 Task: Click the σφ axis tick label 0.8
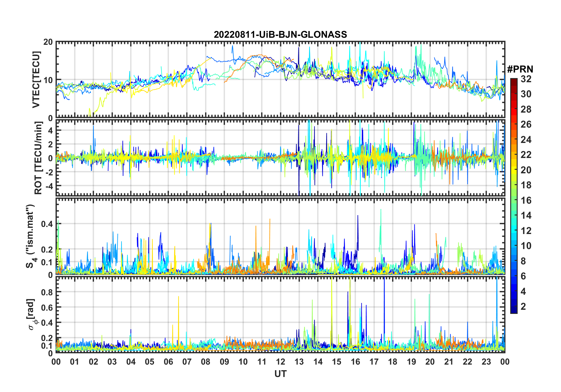click(x=47, y=292)
